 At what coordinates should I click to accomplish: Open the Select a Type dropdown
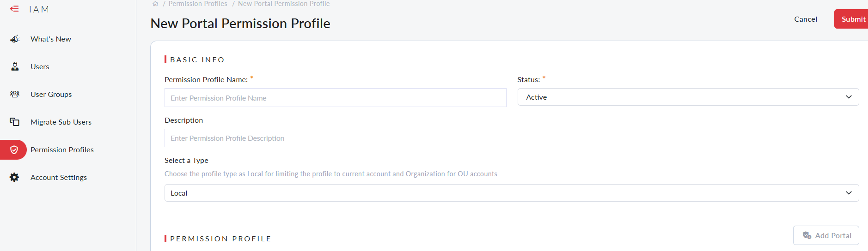click(x=511, y=193)
